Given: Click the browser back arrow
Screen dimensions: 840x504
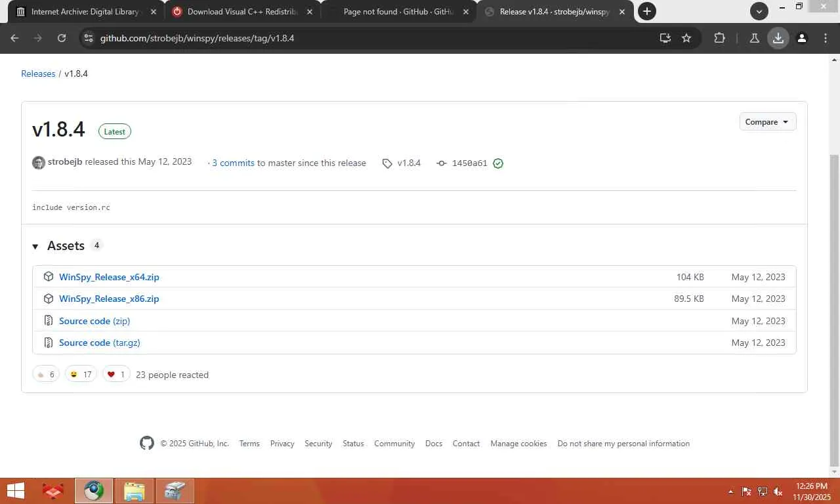Looking at the screenshot, I should pyautogui.click(x=14, y=38).
